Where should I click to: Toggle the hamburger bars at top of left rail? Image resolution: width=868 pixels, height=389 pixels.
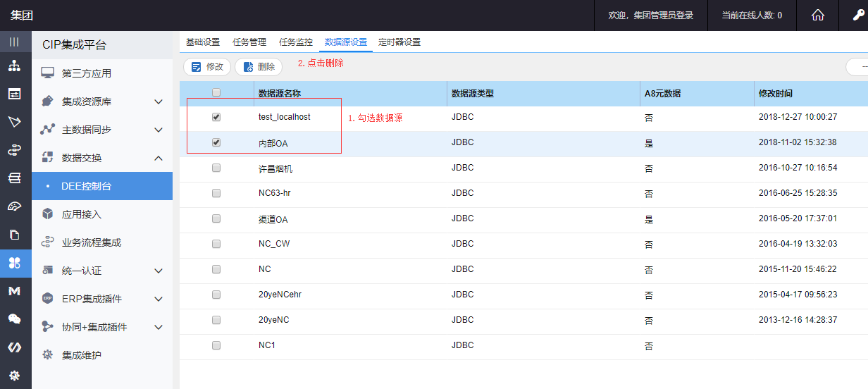14,42
